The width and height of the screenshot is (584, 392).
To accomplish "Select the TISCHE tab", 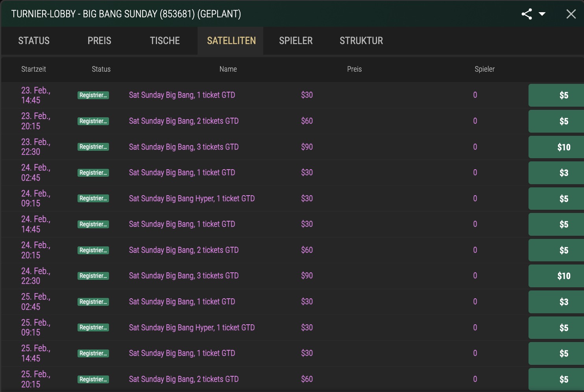I will [x=164, y=41].
